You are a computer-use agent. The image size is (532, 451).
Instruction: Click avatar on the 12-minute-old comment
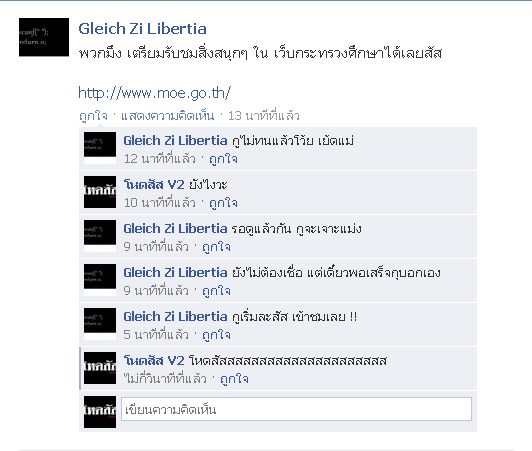pos(100,148)
